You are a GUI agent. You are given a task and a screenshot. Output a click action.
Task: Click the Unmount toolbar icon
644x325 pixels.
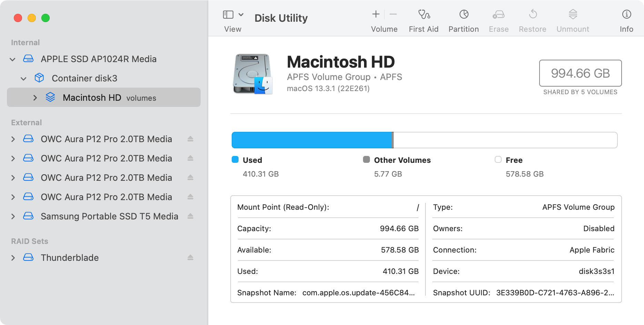[573, 14]
